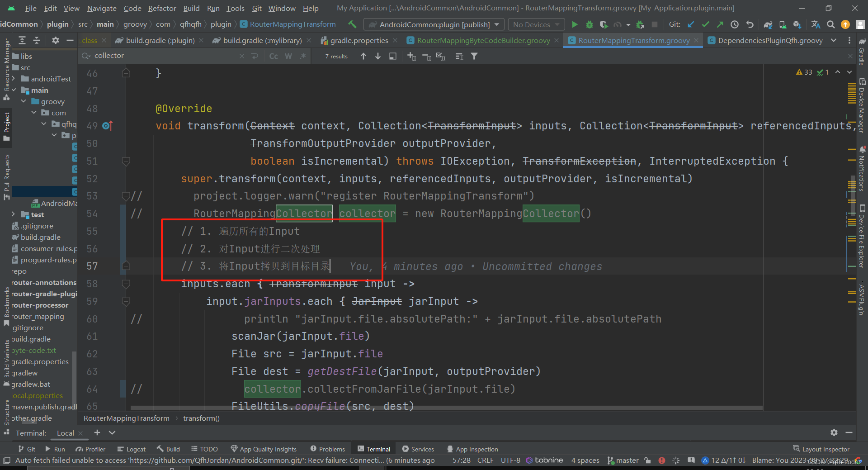Click the Build hammer icon
Image resolution: width=868 pixels, height=470 pixels.
[x=352, y=24]
